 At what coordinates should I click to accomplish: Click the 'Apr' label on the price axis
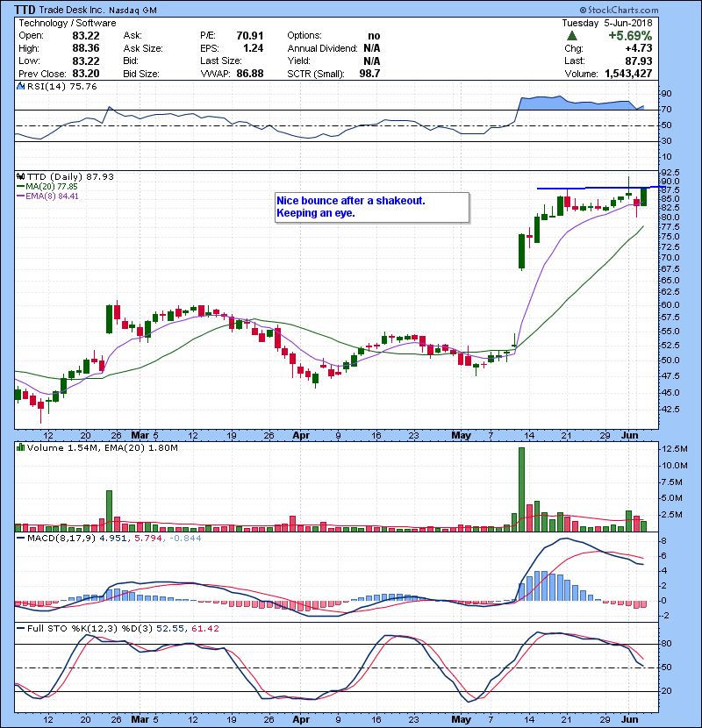pyautogui.click(x=301, y=435)
